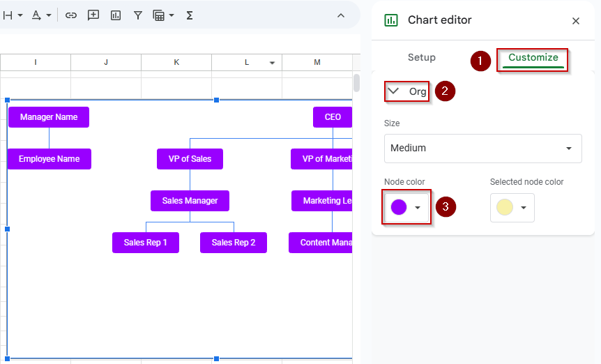Select the Sales Manager node

[x=190, y=201]
